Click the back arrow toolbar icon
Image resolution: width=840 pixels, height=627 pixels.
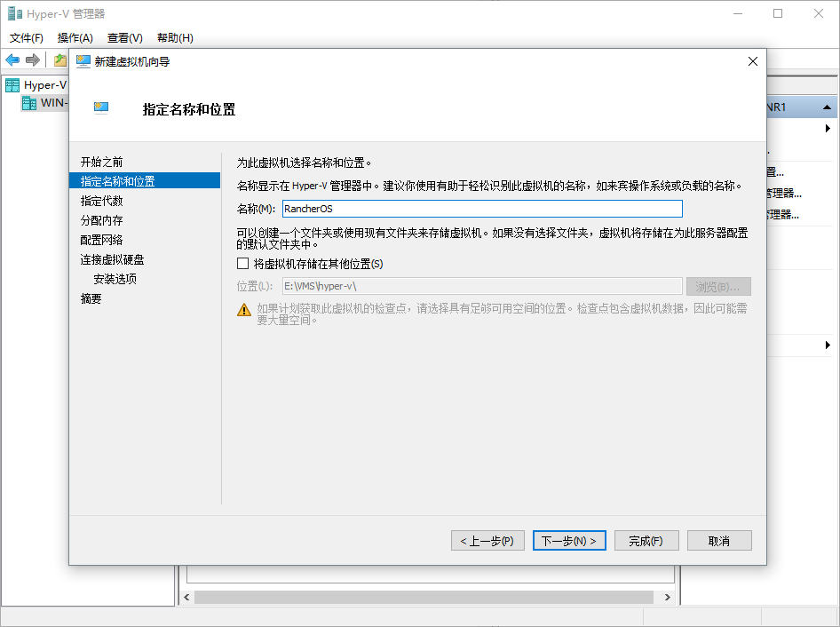pos(12,60)
